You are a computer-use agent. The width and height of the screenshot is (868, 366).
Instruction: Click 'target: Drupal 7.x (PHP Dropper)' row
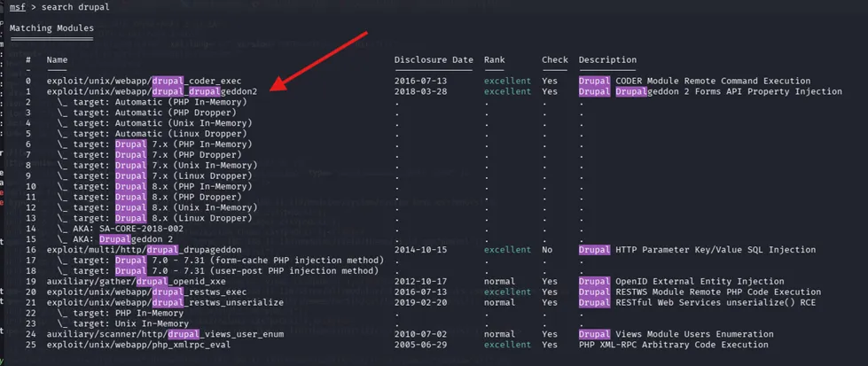[x=150, y=154]
